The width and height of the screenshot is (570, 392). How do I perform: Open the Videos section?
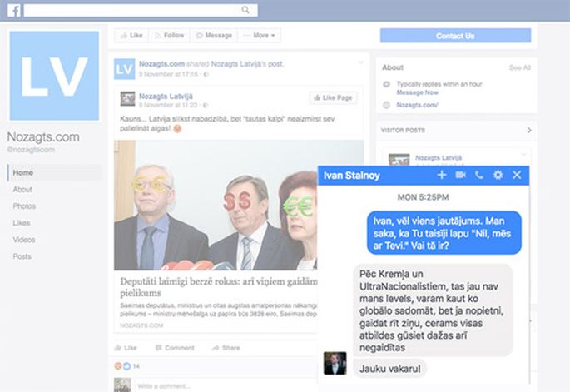24,240
